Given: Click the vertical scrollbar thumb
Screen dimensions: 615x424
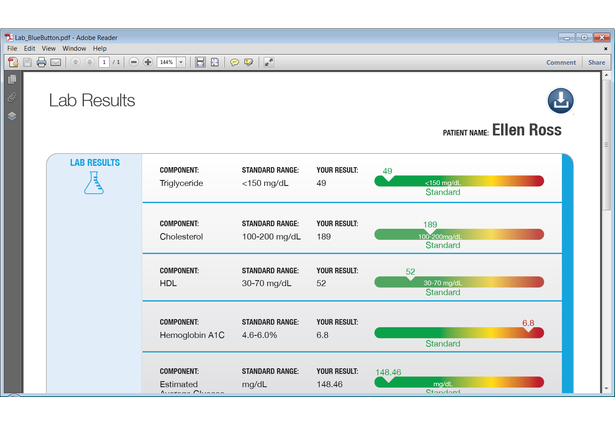Looking at the screenshot, I should tap(607, 144).
